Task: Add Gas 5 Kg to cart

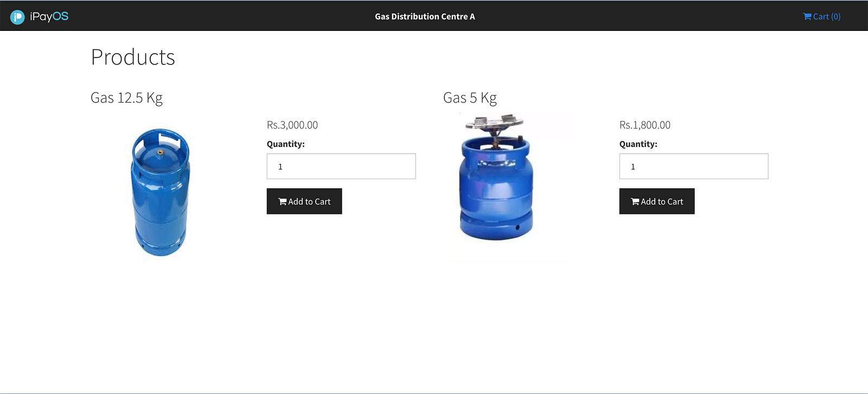Action: pos(657,201)
